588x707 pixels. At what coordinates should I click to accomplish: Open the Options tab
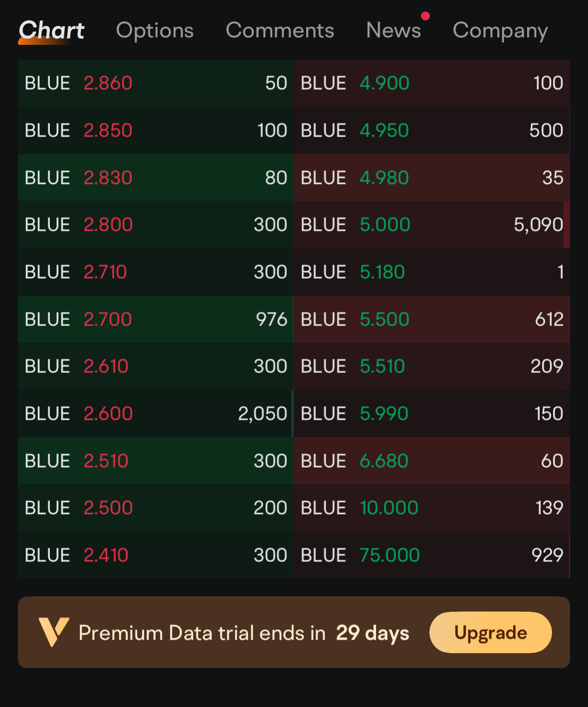(155, 31)
